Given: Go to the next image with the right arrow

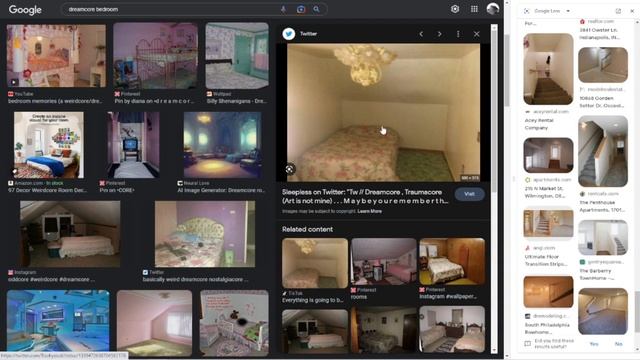Looking at the screenshot, I should tap(440, 34).
